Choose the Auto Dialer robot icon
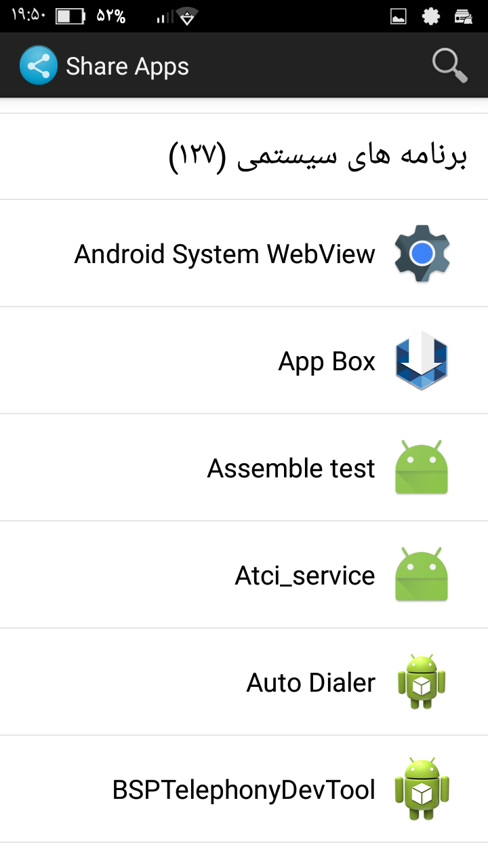Viewport: 488px width, 868px height. point(422,682)
